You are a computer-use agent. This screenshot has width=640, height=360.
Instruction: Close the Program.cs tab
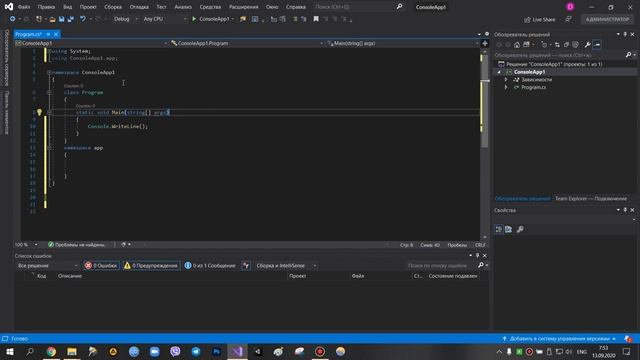click(x=56, y=34)
